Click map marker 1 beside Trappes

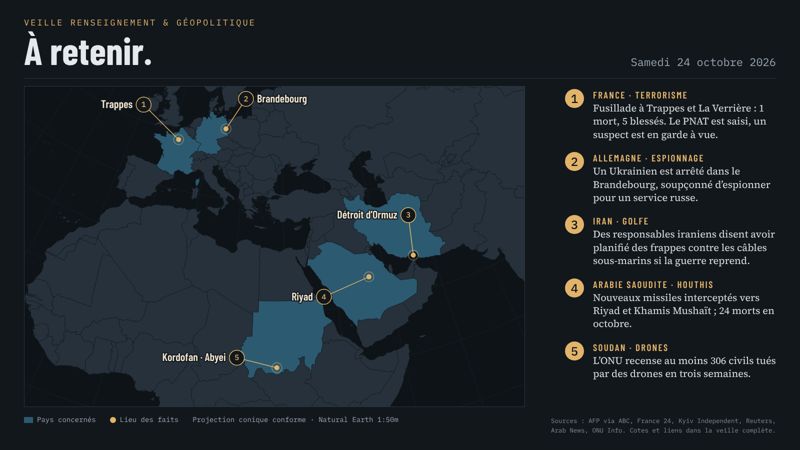[x=144, y=105]
